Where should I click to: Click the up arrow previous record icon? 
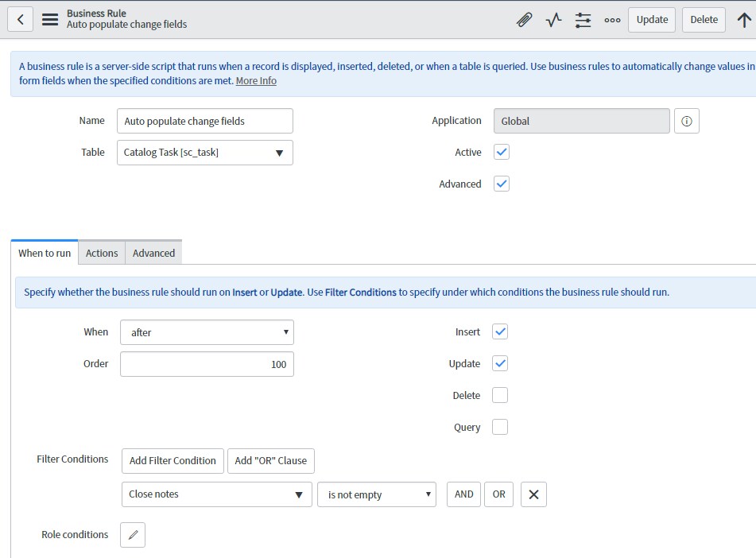(x=744, y=20)
